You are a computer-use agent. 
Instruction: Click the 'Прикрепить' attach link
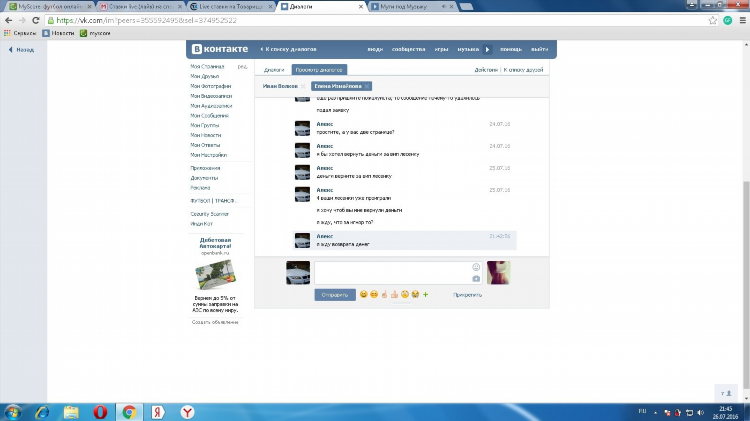(467, 295)
